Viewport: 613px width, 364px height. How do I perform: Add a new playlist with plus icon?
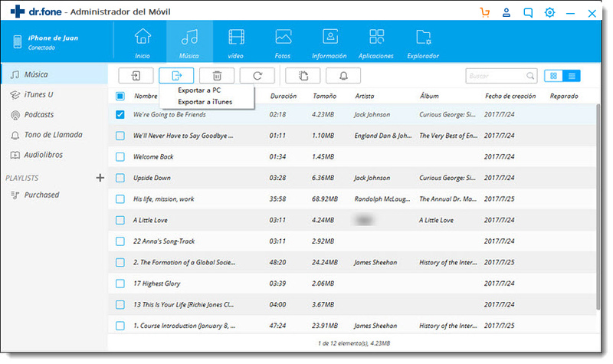pyautogui.click(x=100, y=178)
